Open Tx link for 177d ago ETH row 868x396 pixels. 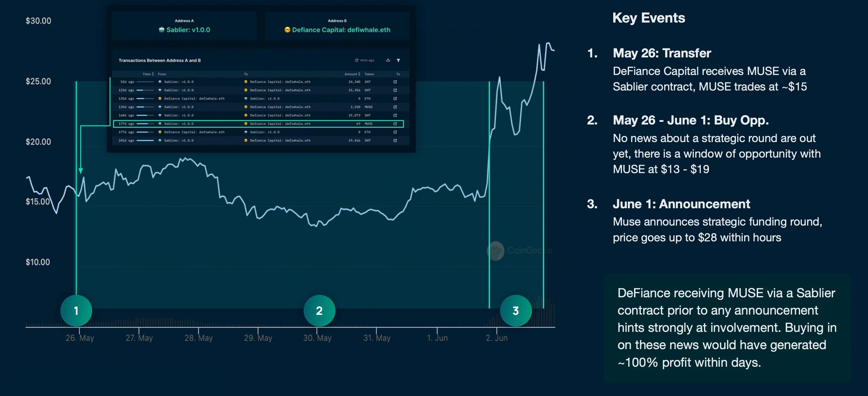click(x=395, y=132)
